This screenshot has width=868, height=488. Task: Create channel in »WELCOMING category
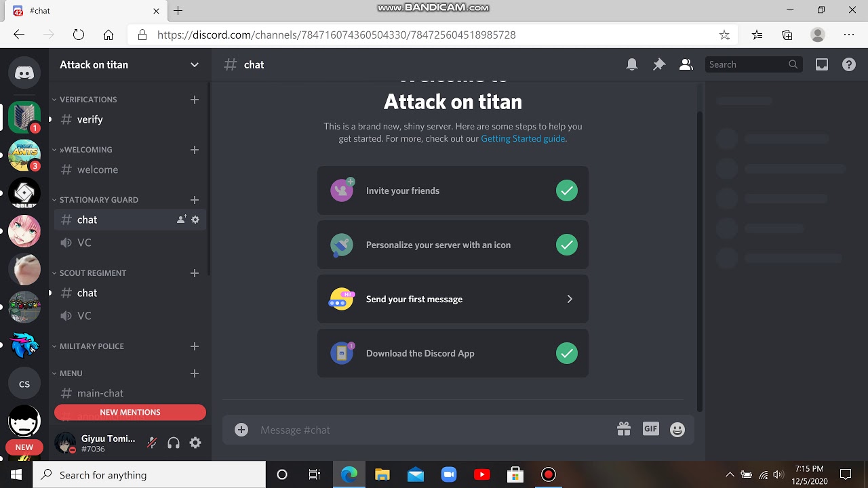tap(195, 150)
